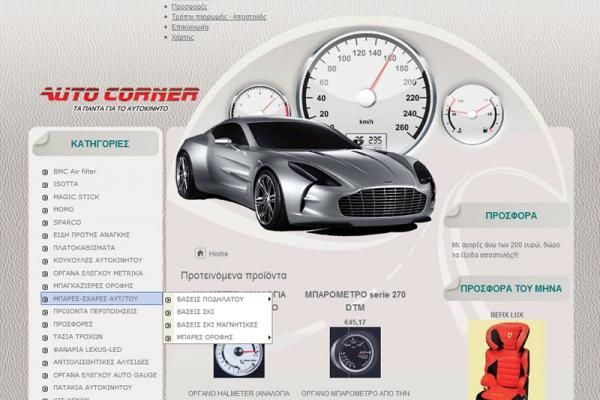The width and height of the screenshot is (600, 400).
Task: Expand ΒΑΣΕΙΣ ΠΟΔΗΛΑΤΟΥ submenu arrow
Action: 269,299
